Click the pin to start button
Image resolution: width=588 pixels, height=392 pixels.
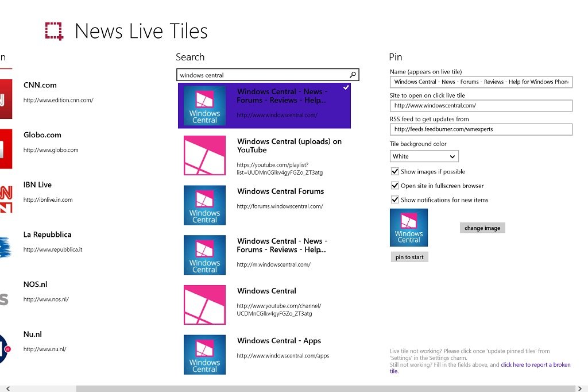409,257
